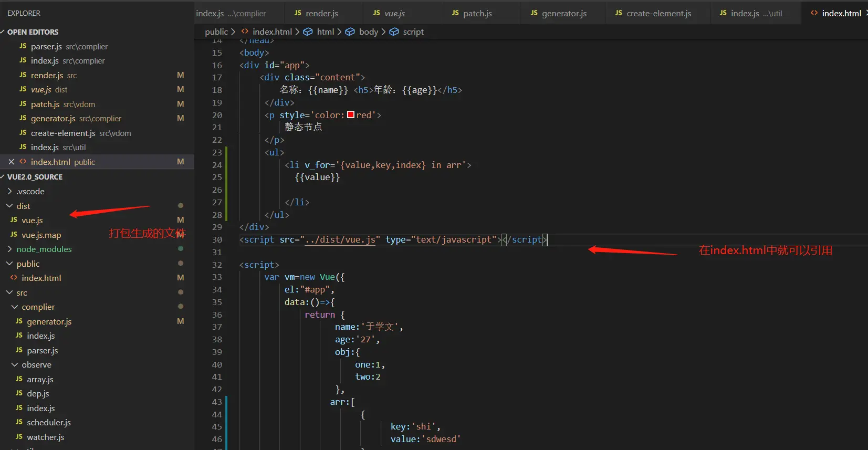Viewport: 868px width, 450px height.
Task: Select index.js src\complier in Open Editors
Action: tap(97, 60)
